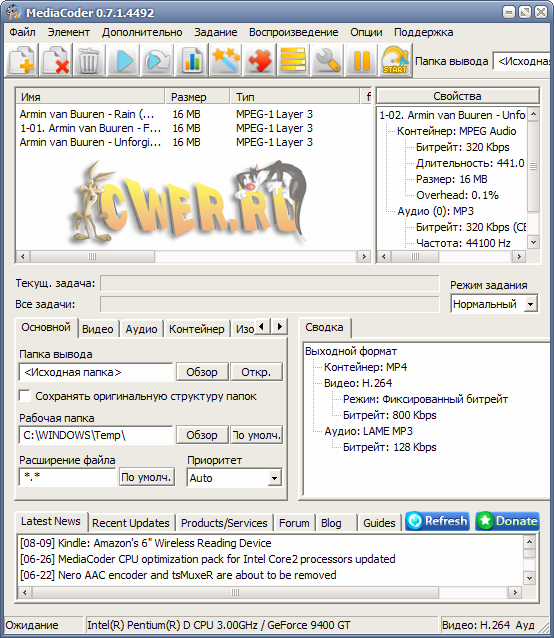Click the wrench settings icon
554x638 pixels.
pyautogui.click(x=328, y=61)
